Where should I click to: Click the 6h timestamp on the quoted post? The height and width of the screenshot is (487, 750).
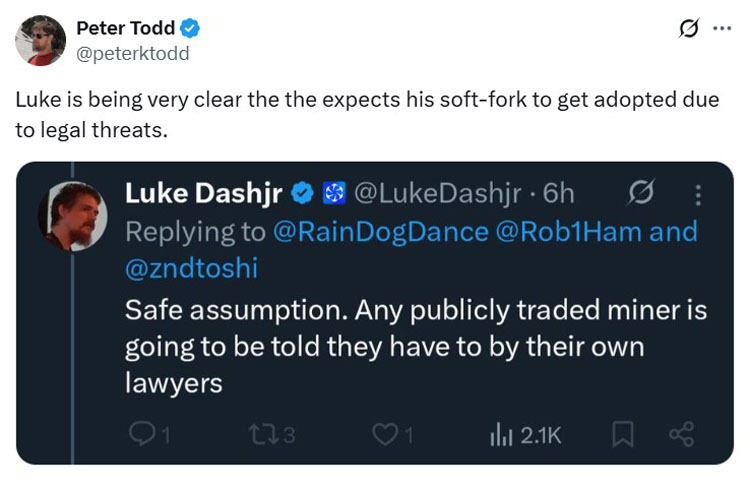pos(558,194)
